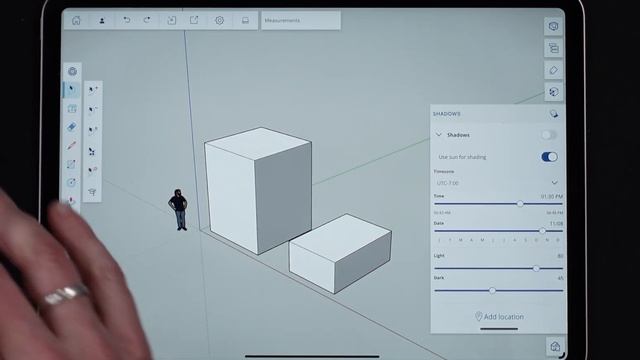Open the Entity Info cube panel icon
The image size is (640, 360).
[x=553, y=26]
